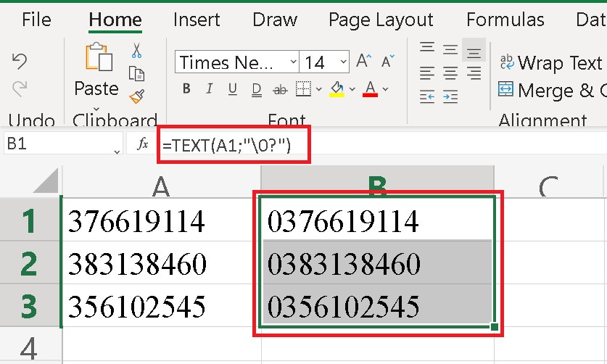Image resolution: width=607 pixels, height=364 pixels.
Task: Click the Center horizontal alignment icon
Action: 450,73
